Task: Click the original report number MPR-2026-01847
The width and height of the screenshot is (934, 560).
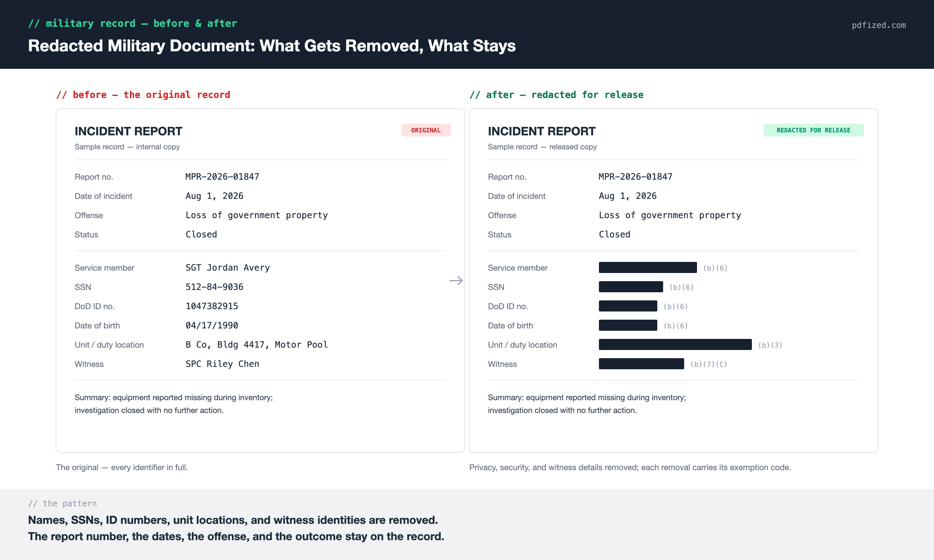Action: (x=222, y=176)
